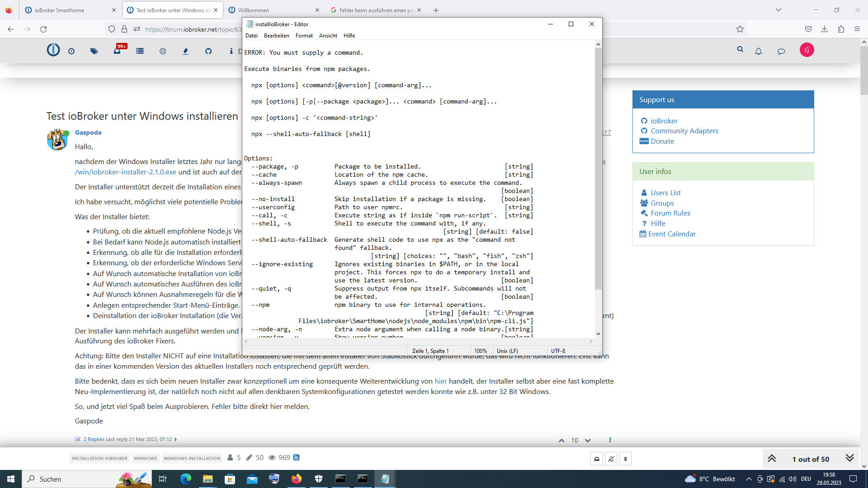Switch to the 'fehler beim ausführen' Google tab

[376, 10]
